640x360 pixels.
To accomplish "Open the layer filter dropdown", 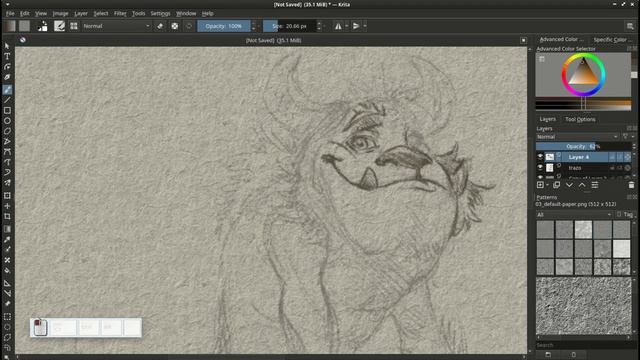I will pos(627,137).
